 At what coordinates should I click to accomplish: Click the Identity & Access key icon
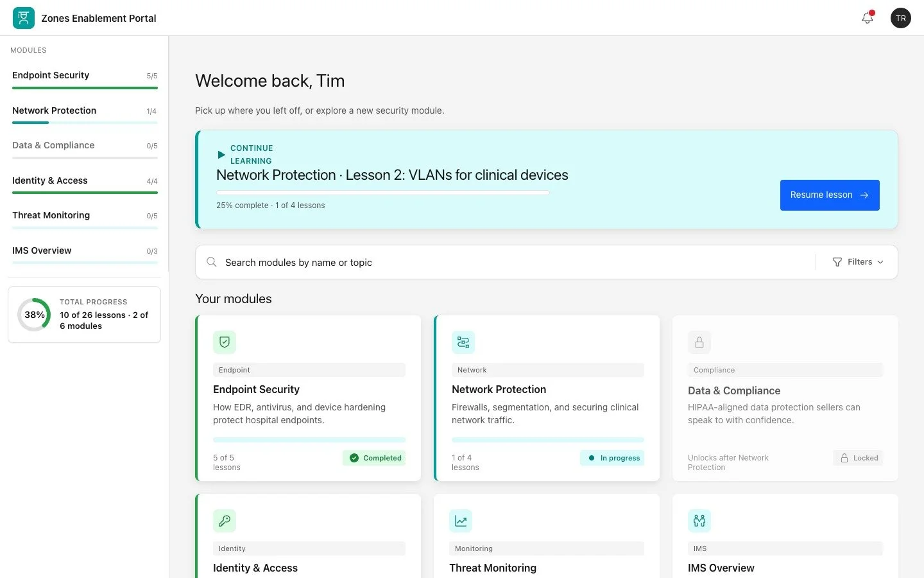[225, 521]
